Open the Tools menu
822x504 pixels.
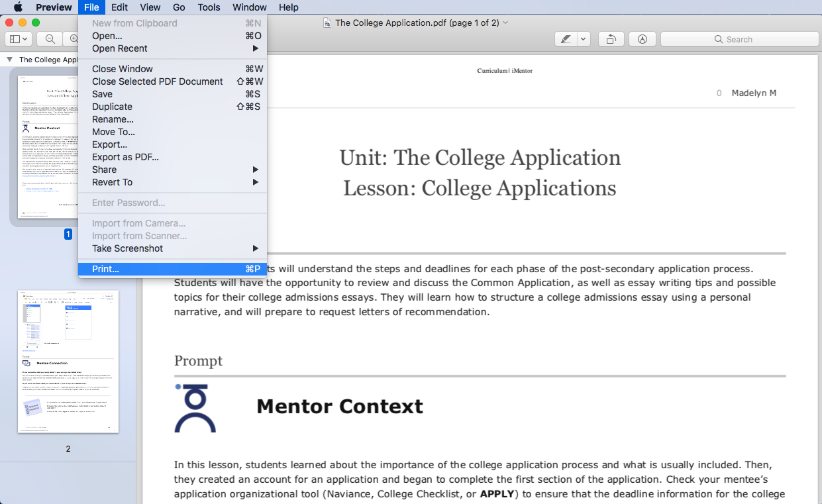[209, 7]
